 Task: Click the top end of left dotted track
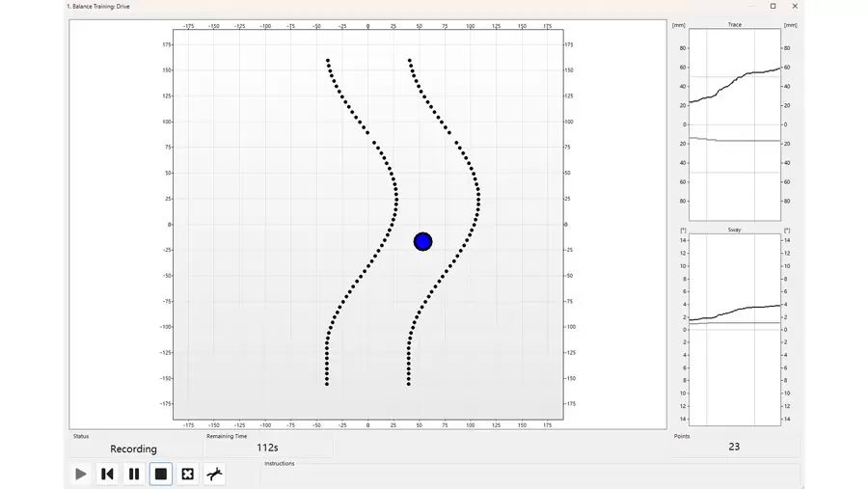(328, 61)
